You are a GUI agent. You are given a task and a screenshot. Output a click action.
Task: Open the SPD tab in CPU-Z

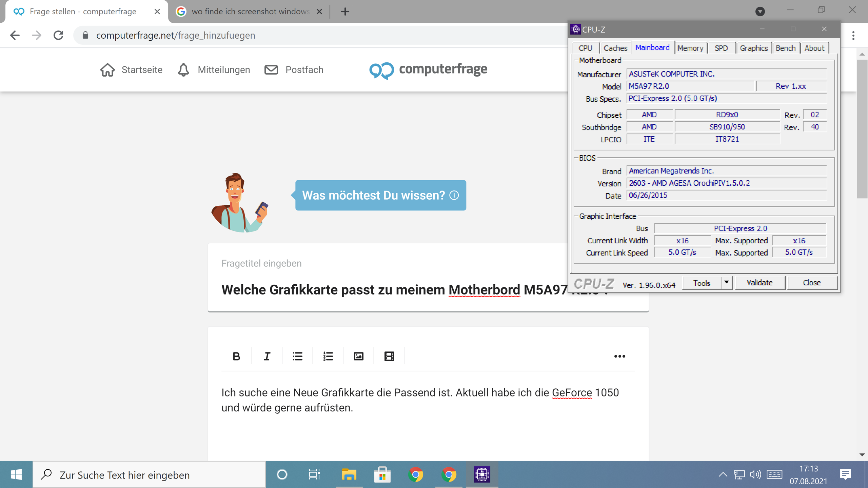pyautogui.click(x=721, y=48)
